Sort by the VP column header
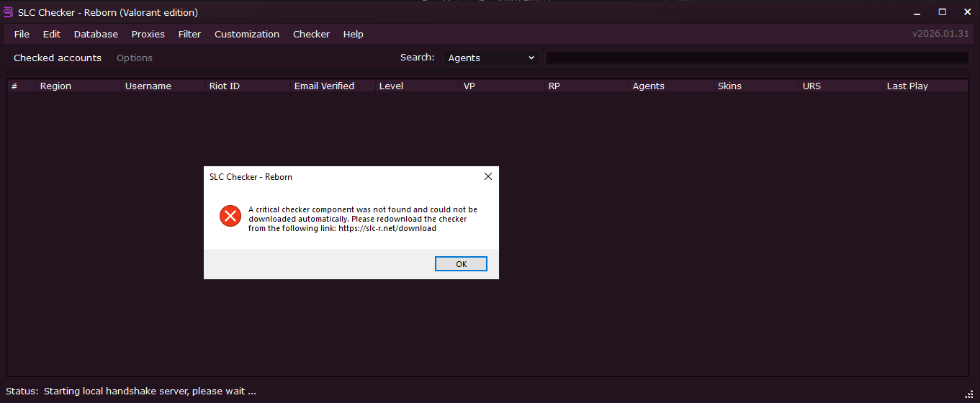 (502, 86)
